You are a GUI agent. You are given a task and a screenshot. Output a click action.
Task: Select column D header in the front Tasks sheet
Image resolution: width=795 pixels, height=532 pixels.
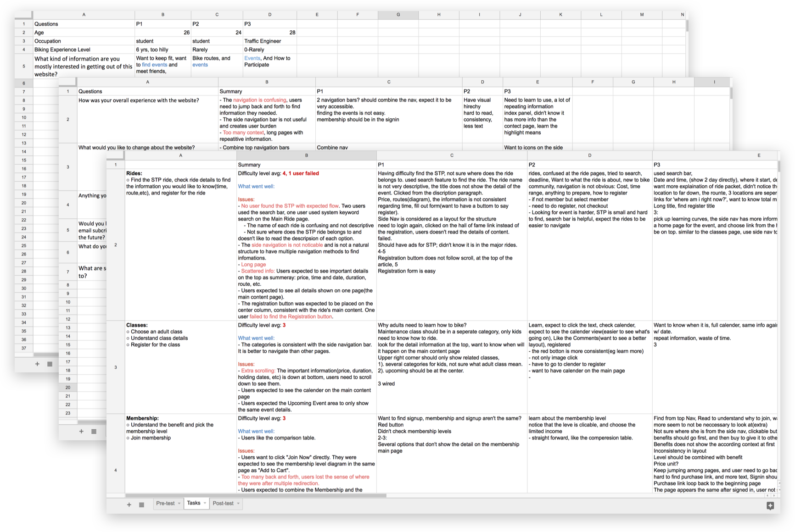tap(590, 155)
